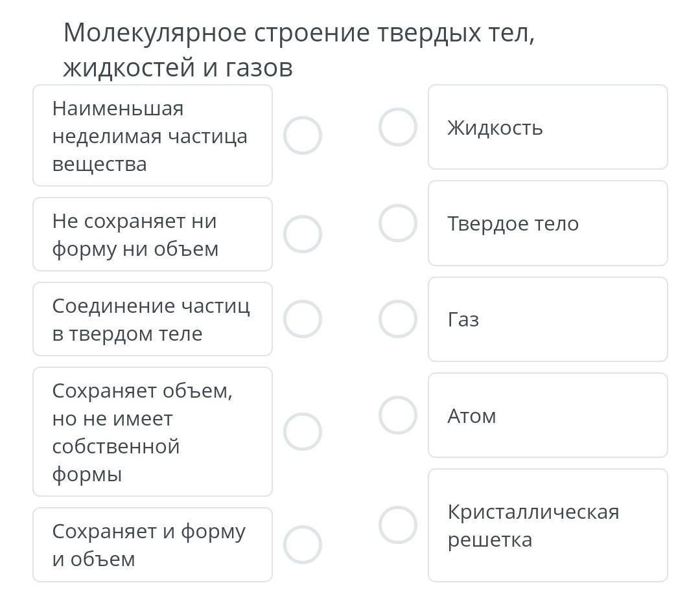Click the 'Наименьшая неделимая частица вещества' card
700x614 pixels.
152,135
